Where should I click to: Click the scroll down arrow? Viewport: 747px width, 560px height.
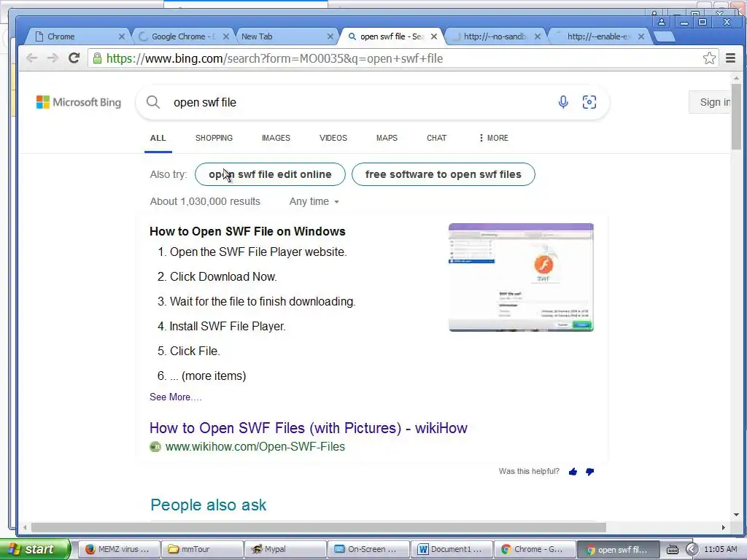(737, 514)
